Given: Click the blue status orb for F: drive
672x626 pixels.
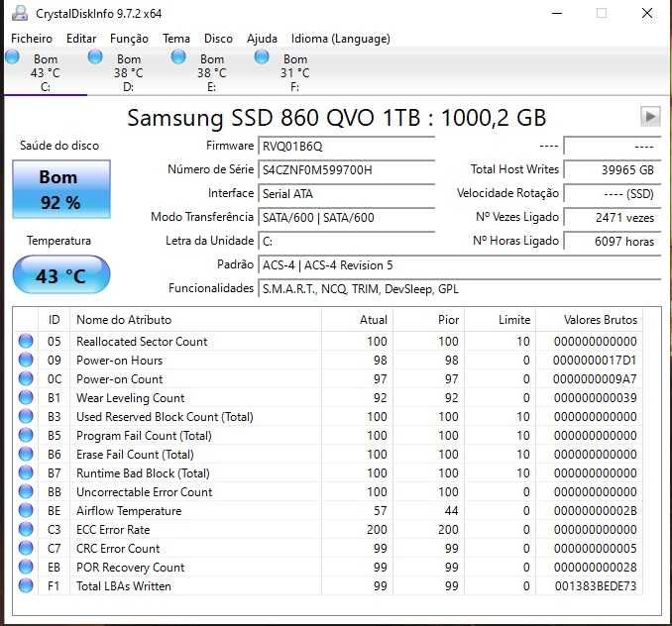Looking at the screenshot, I should [x=262, y=56].
